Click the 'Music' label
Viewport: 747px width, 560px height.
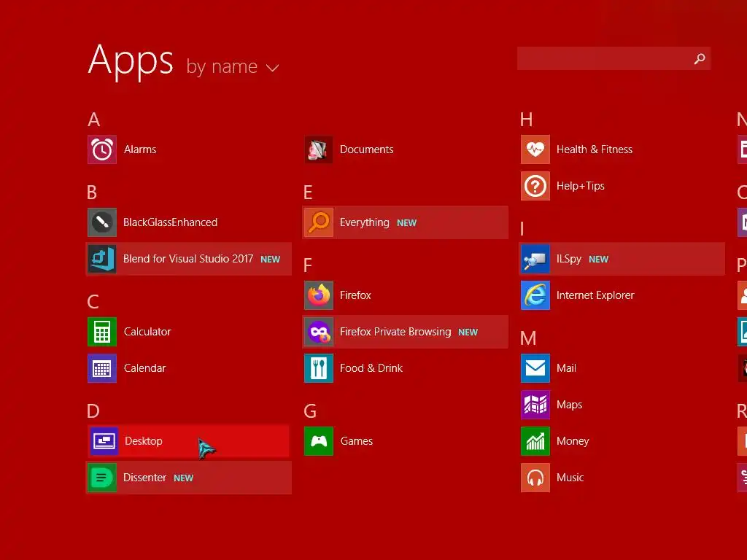coord(570,478)
